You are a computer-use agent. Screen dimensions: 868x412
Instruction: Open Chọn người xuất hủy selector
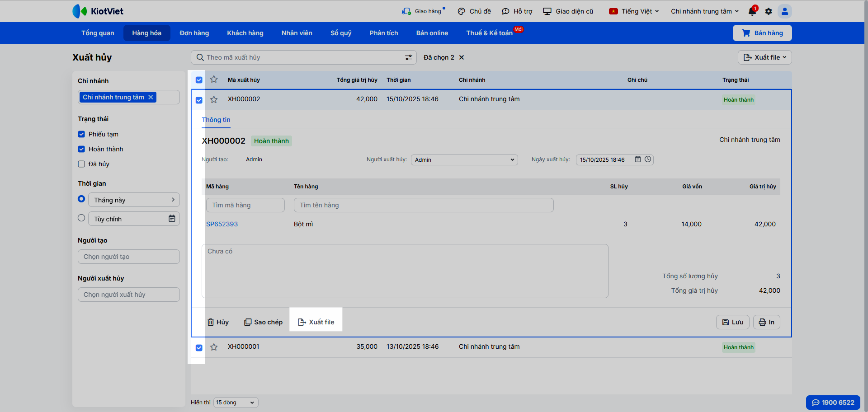pyautogui.click(x=129, y=295)
